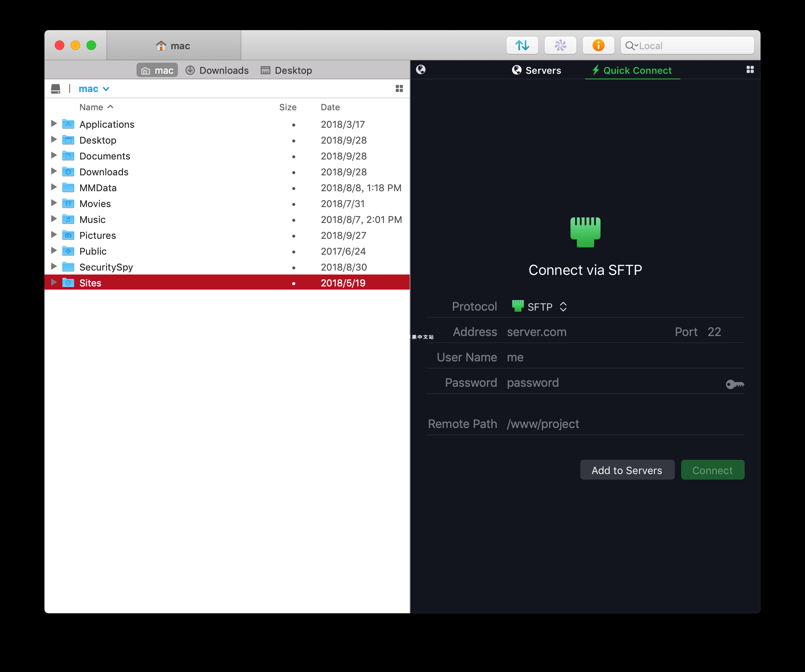Expand the Documents folder disclosure triangle

(x=54, y=156)
